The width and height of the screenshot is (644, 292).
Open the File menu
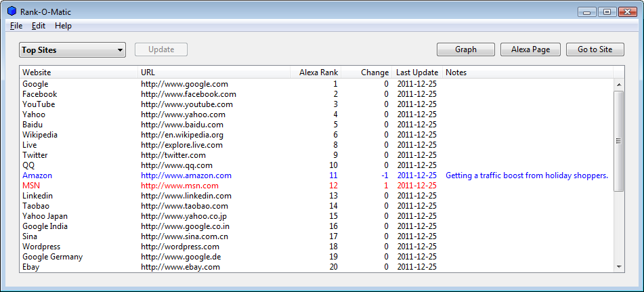pyautogui.click(x=16, y=26)
